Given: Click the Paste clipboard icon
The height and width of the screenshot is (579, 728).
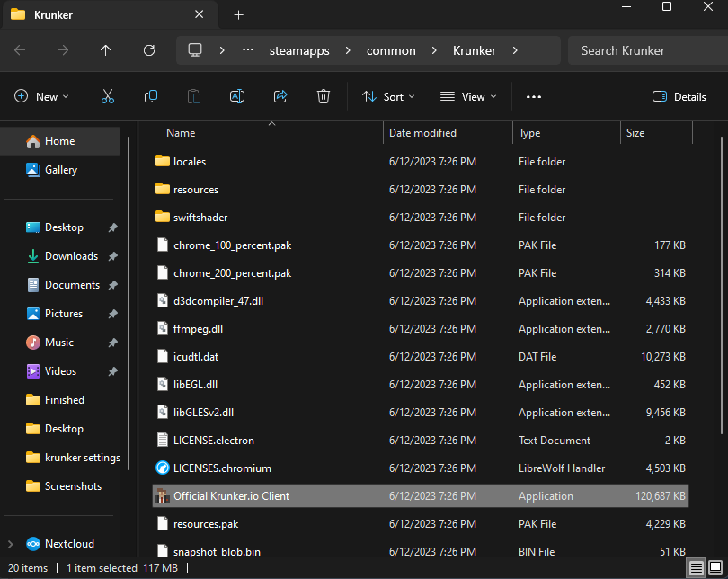Looking at the screenshot, I should click(x=194, y=96).
